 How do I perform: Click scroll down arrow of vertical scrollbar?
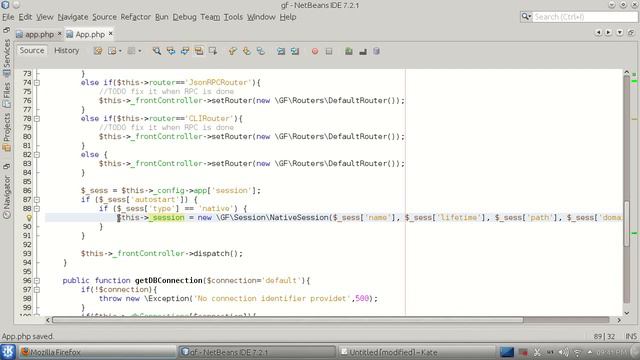click(x=627, y=313)
